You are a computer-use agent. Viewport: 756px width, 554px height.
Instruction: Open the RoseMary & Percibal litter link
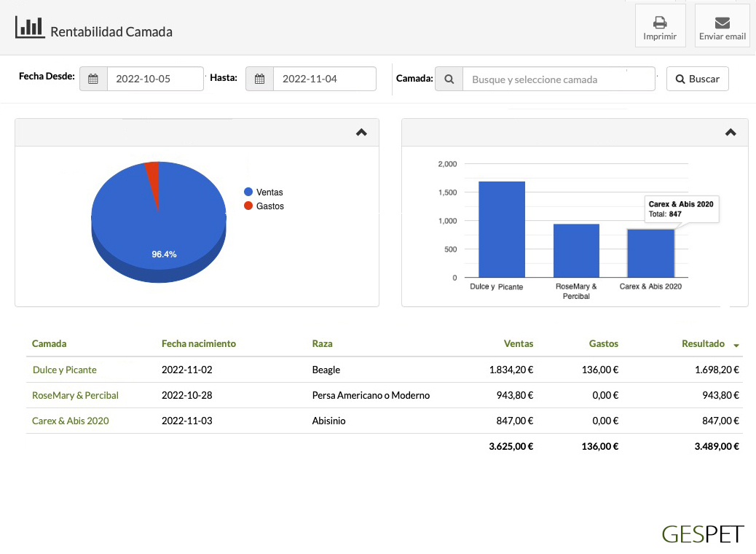[x=75, y=395]
